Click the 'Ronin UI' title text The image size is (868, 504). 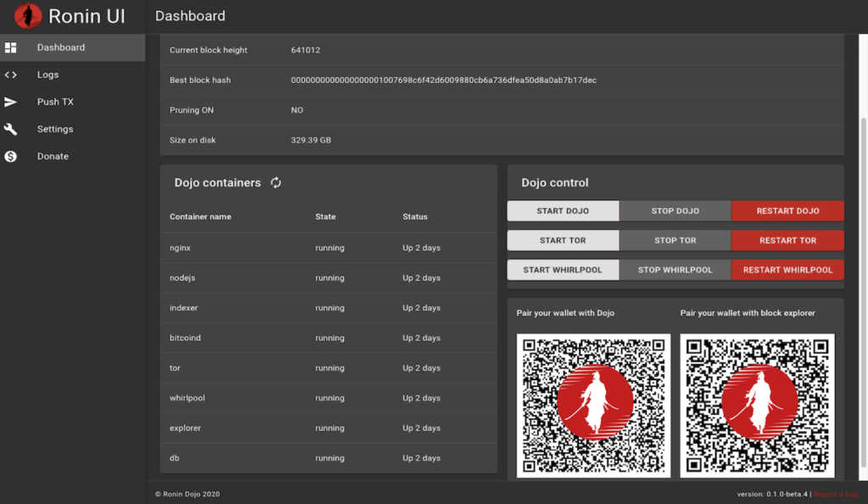coord(86,16)
